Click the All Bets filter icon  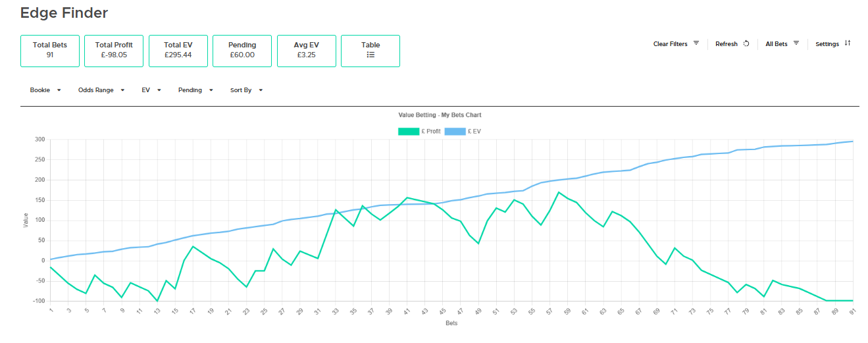pos(796,43)
